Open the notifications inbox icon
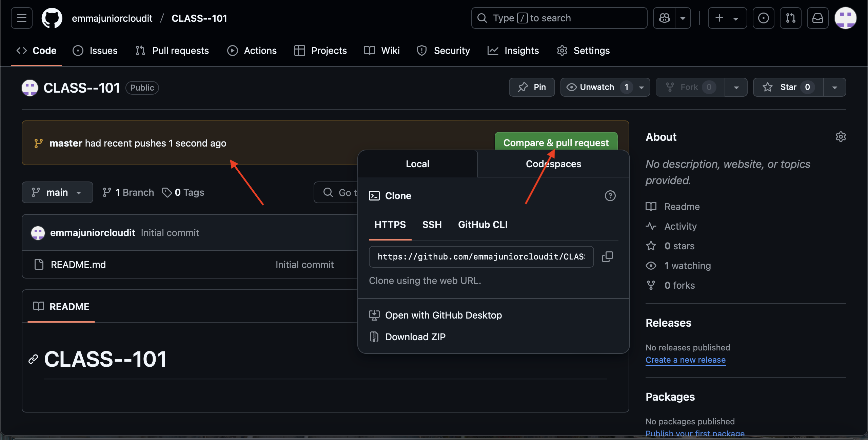The width and height of the screenshot is (868, 440). pos(817,18)
